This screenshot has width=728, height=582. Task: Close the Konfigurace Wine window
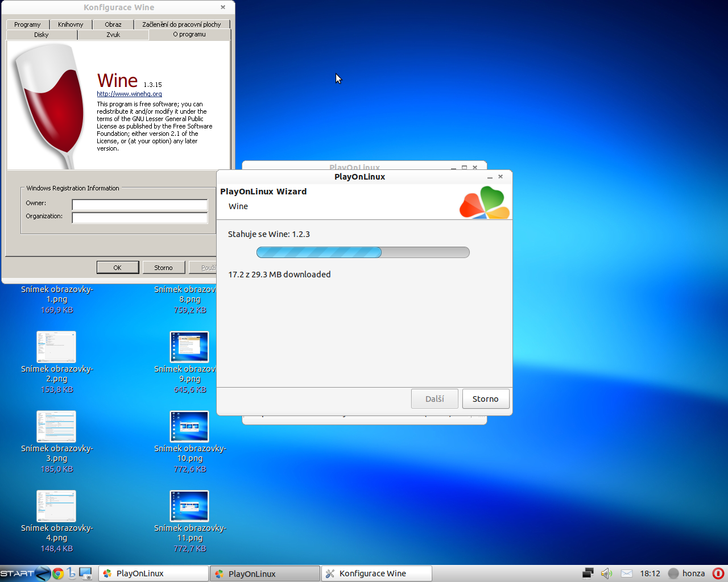223,7
